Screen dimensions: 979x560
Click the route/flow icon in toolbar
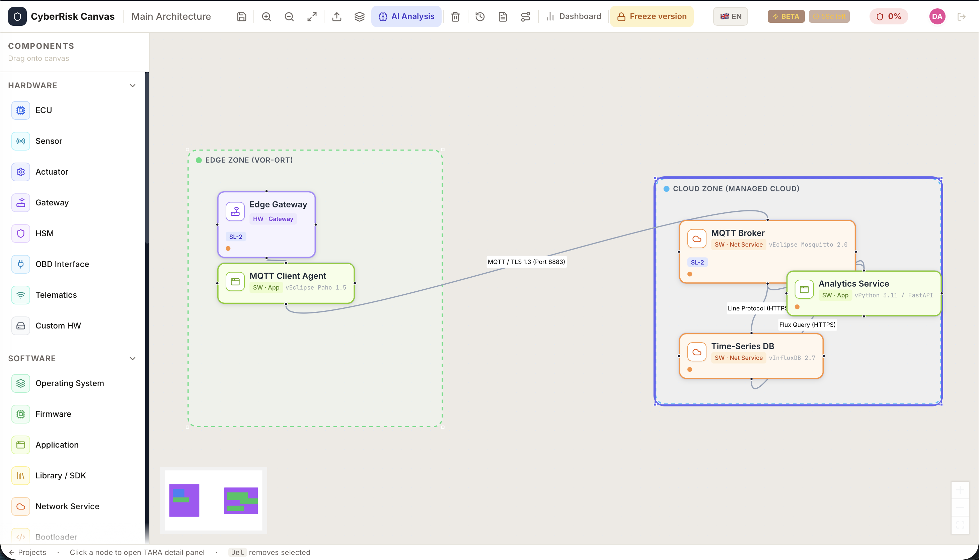525,16
